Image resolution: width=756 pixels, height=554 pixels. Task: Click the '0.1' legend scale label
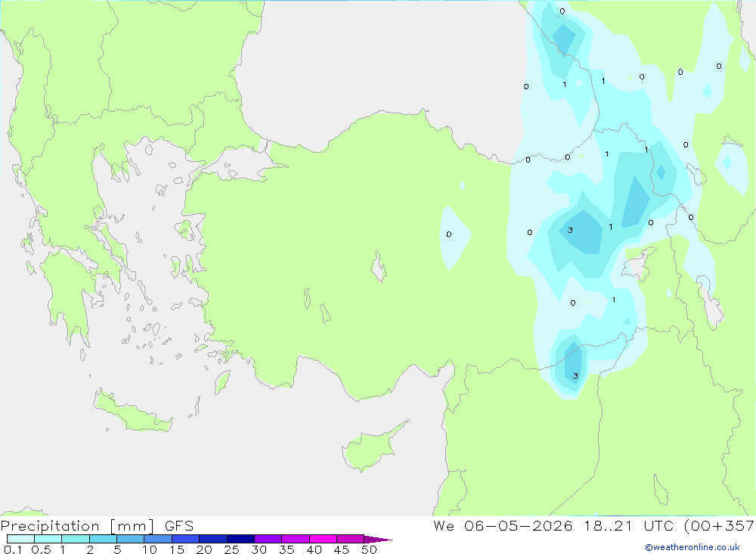[13, 549]
